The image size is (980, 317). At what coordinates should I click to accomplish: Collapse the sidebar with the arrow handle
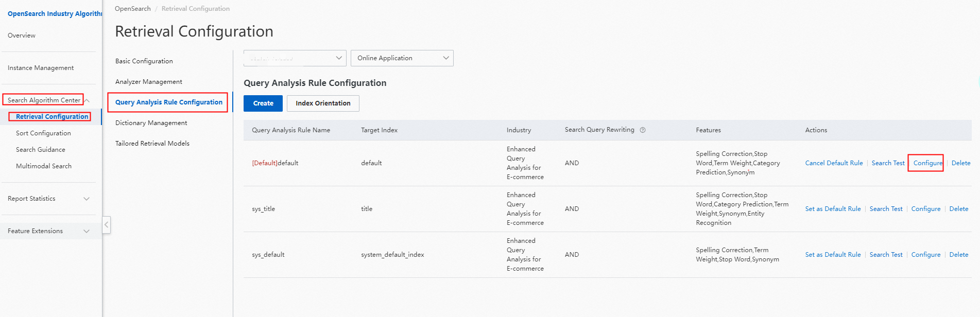[107, 225]
